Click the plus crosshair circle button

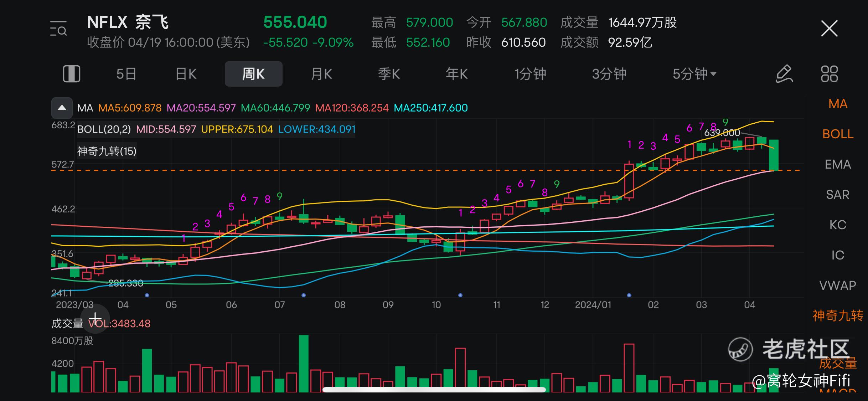(95, 319)
